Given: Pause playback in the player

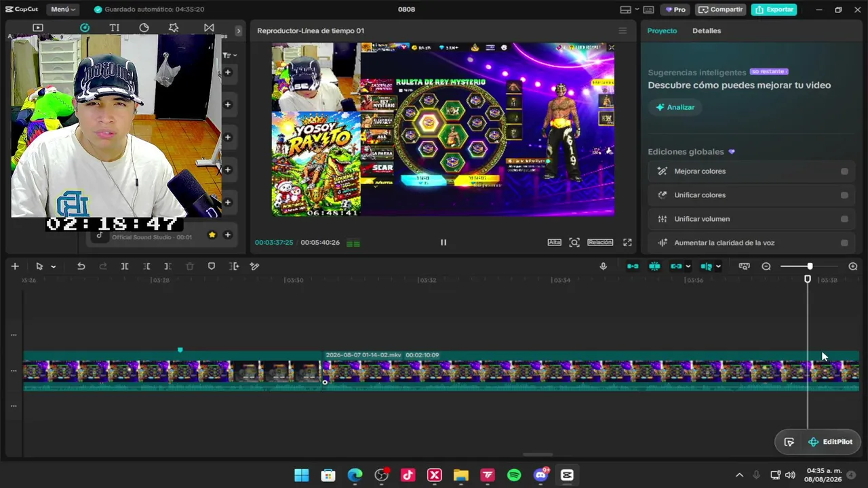Looking at the screenshot, I should pyautogui.click(x=443, y=242).
